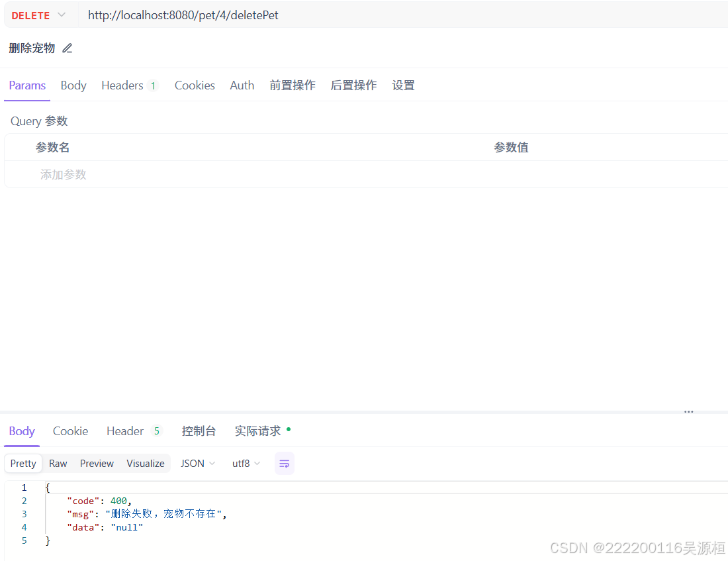Screen dimensions: 728x561
Task: Click the ellipsis handle above the response panel
Action: (x=688, y=411)
